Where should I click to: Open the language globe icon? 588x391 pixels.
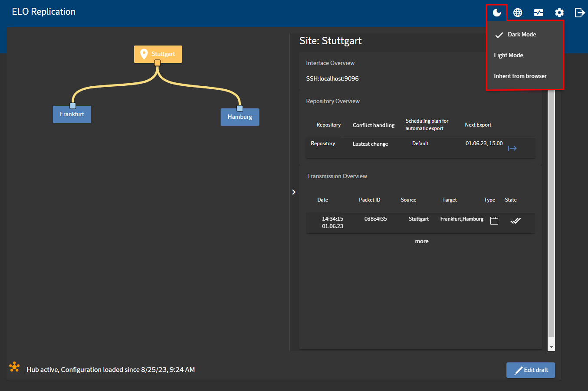[518, 13]
